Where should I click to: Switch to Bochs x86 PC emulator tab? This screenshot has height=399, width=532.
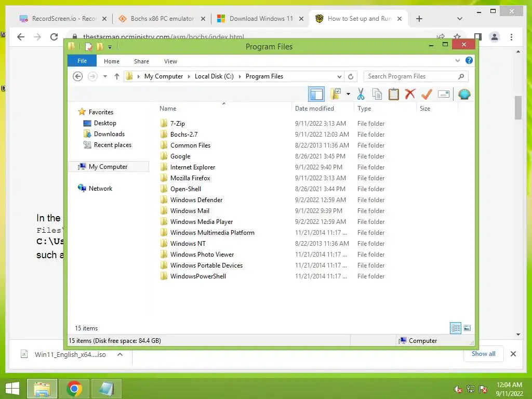[162, 19]
